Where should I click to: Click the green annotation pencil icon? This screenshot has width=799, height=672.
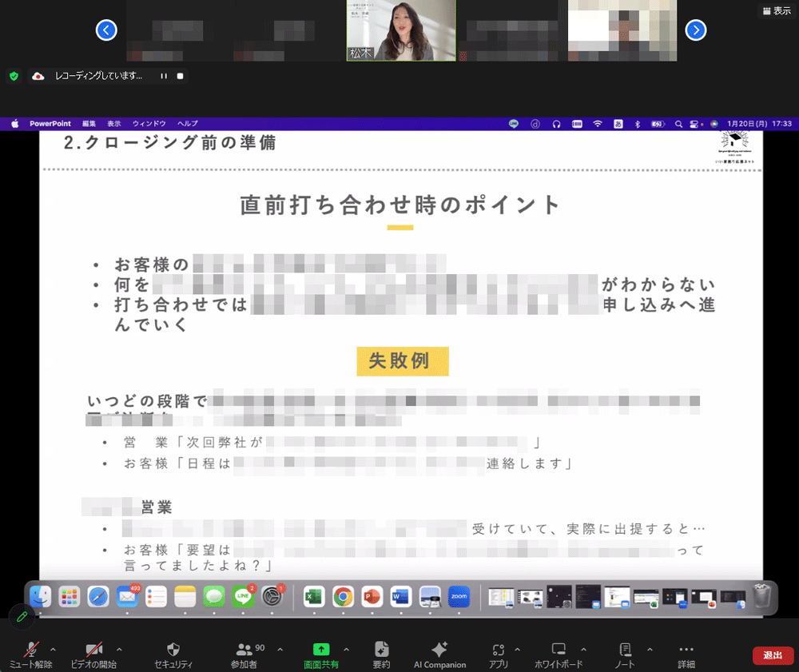pyautogui.click(x=22, y=616)
